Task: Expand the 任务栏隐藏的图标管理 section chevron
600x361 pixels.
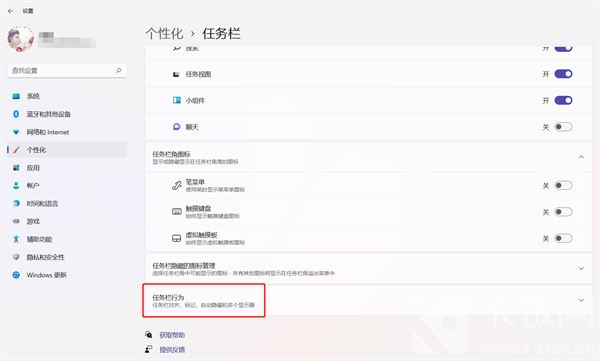Action: pyautogui.click(x=581, y=268)
